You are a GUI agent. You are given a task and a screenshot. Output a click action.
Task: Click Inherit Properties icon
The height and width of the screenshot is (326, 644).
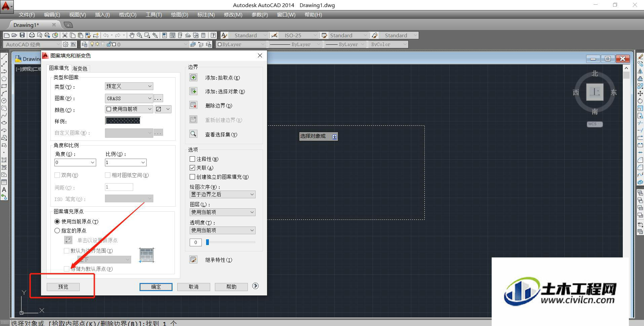pyautogui.click(x=193, y=259)
